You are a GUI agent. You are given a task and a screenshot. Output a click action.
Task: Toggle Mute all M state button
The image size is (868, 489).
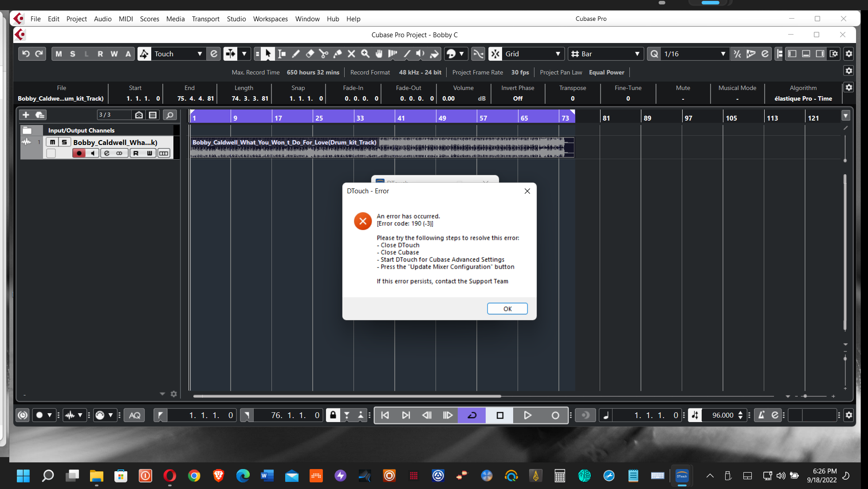coord(59,54)
